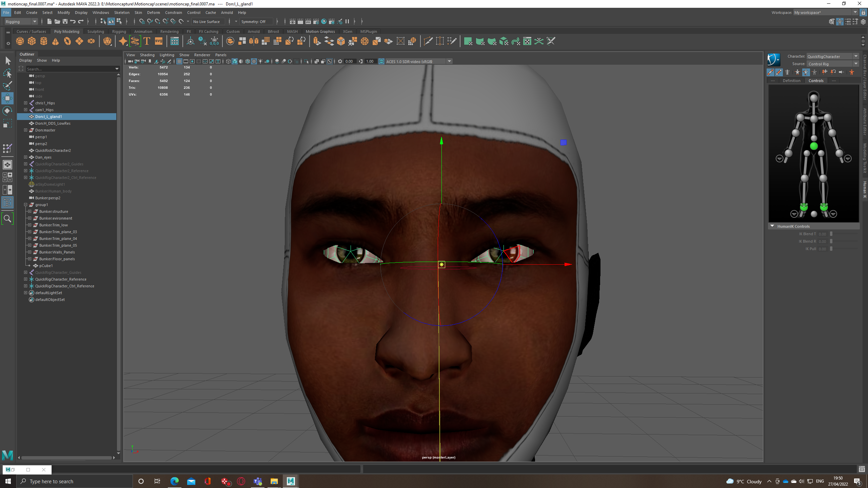Click the SVG import shelf icon
The width and height of the screenshot is (868, 488).
[x=159, y=41]
